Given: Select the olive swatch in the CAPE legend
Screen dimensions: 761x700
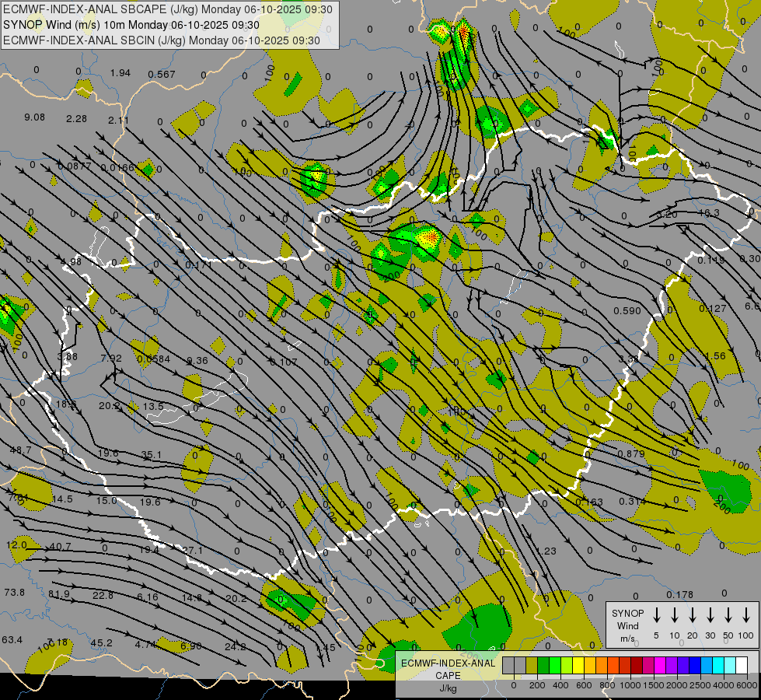Looking at the screenshot, I should pos(532,665).
